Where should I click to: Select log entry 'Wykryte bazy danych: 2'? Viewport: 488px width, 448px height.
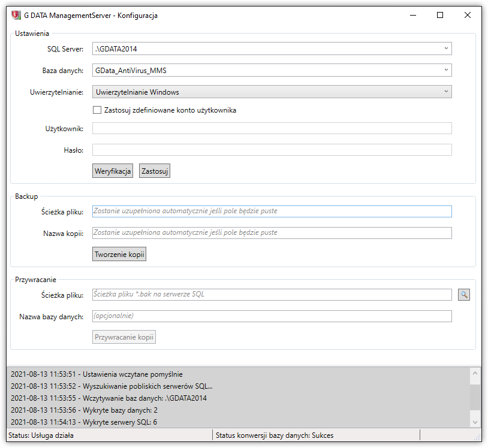(x=84, y=410)
